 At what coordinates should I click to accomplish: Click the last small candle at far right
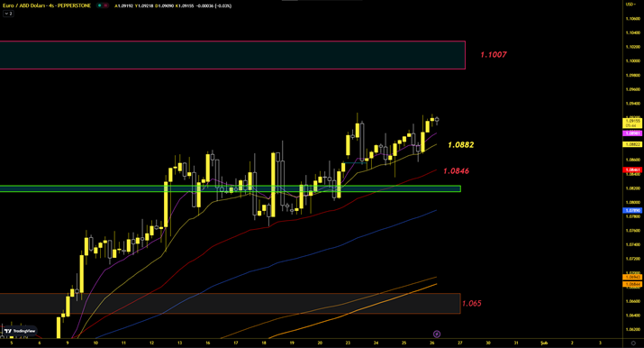[x=437, y=120]
